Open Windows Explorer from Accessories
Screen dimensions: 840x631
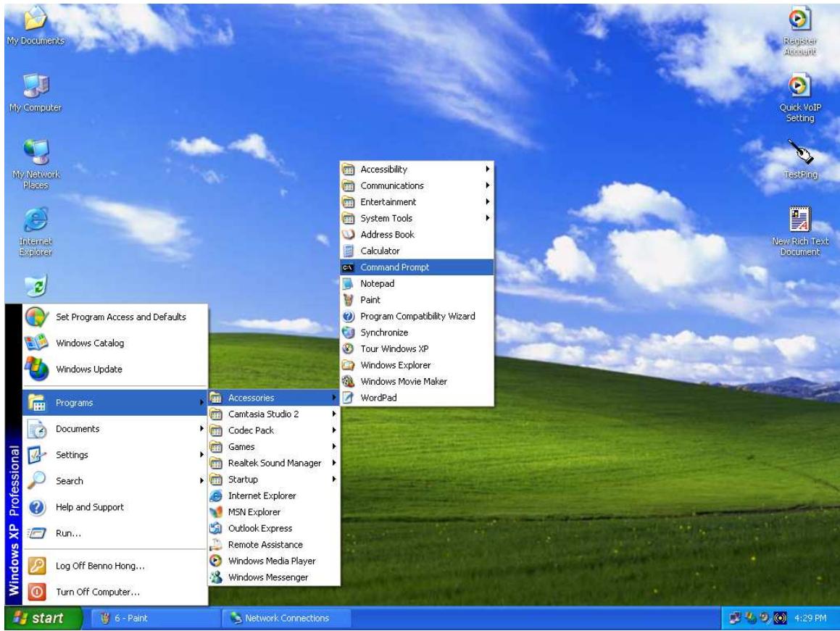point(417,365)
